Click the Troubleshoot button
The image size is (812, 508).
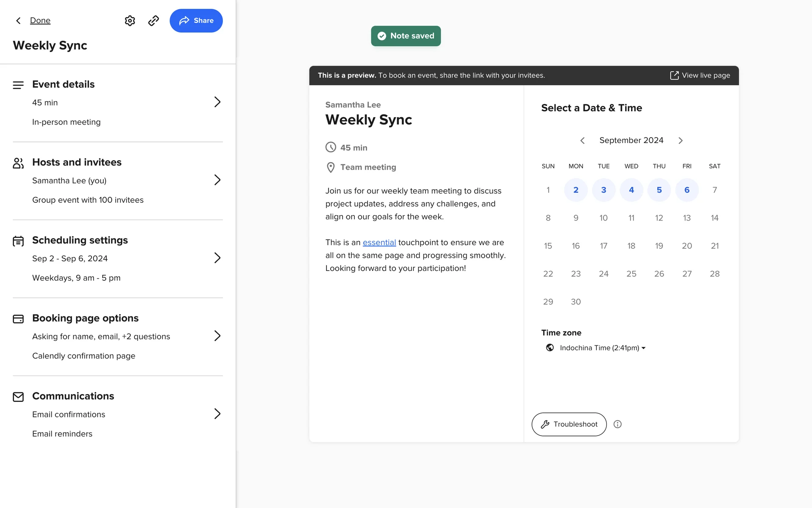(569, 424)
